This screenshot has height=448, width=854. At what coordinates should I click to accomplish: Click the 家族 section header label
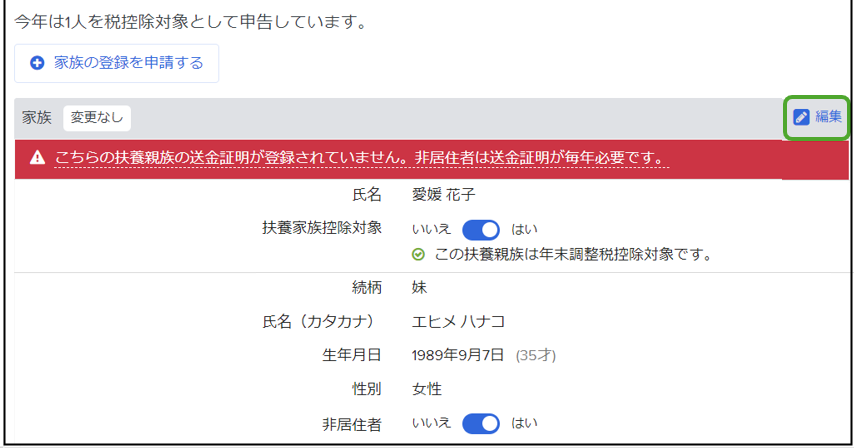37,118
